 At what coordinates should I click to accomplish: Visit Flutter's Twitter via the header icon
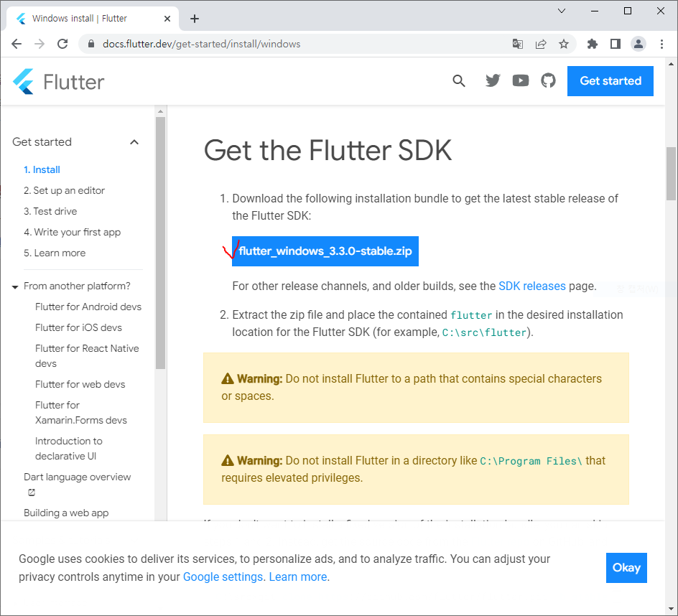tap(493, 80)
